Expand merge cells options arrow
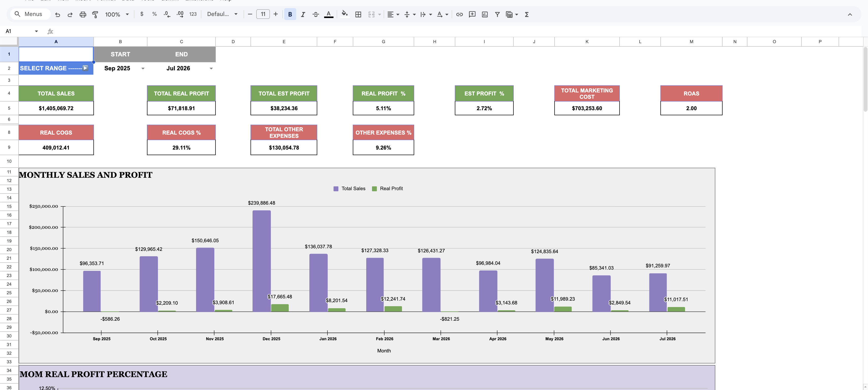Image resolution: width=868 pixels, height=390 pixels. pos(379,14)
